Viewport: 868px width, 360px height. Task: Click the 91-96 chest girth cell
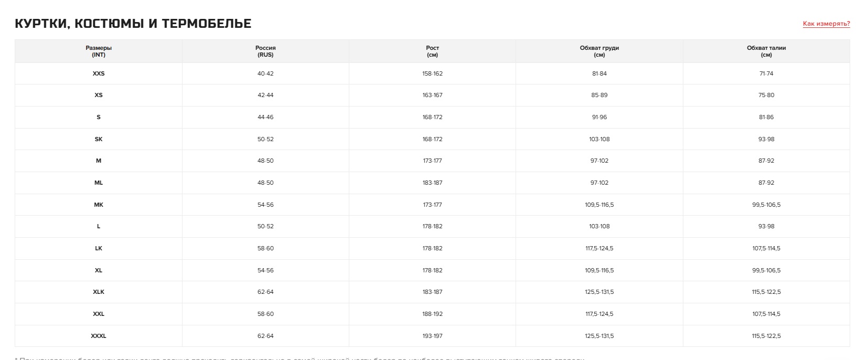[x=599, y=117]
